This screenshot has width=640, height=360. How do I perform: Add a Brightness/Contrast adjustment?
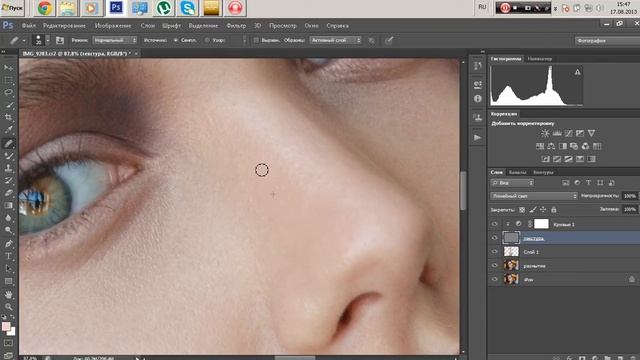click(545, 133)
